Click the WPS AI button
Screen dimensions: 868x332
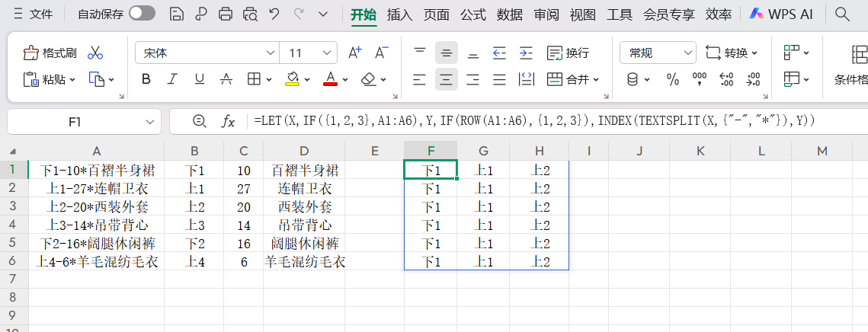point(781,14)
